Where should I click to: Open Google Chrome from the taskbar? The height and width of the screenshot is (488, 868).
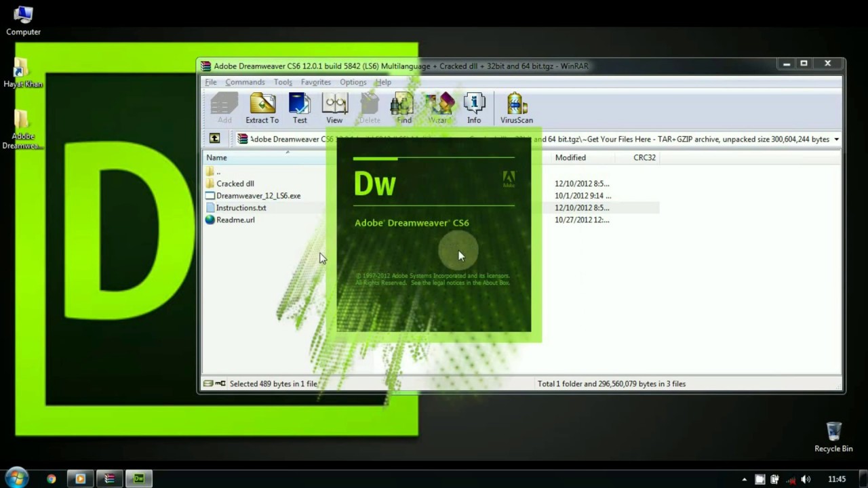tap(51, 479)
